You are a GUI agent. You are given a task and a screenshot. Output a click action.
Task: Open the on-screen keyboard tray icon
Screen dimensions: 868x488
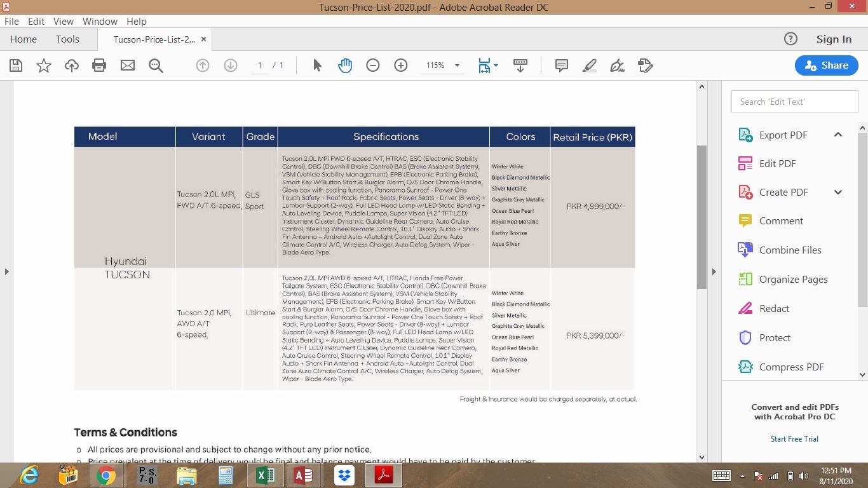click(x=721, y=475)
